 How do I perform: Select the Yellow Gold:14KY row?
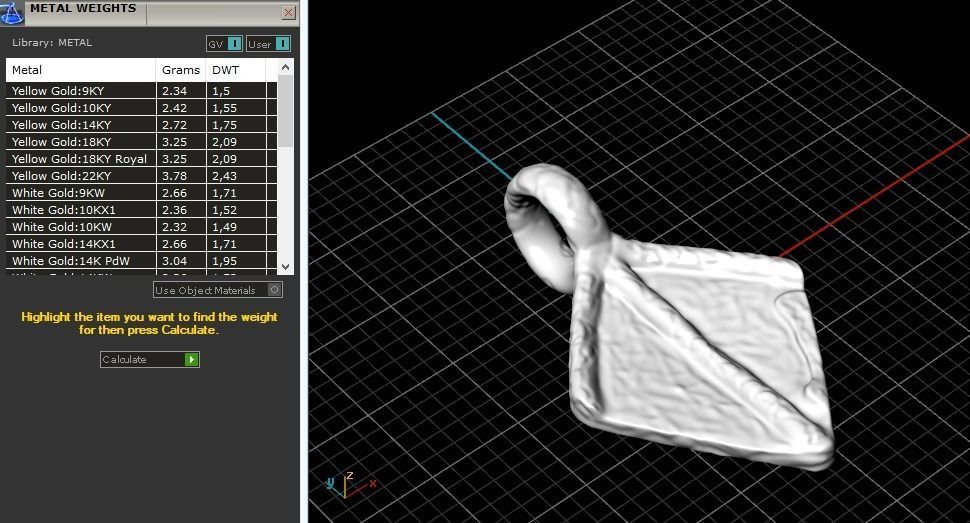coord(142,124)
